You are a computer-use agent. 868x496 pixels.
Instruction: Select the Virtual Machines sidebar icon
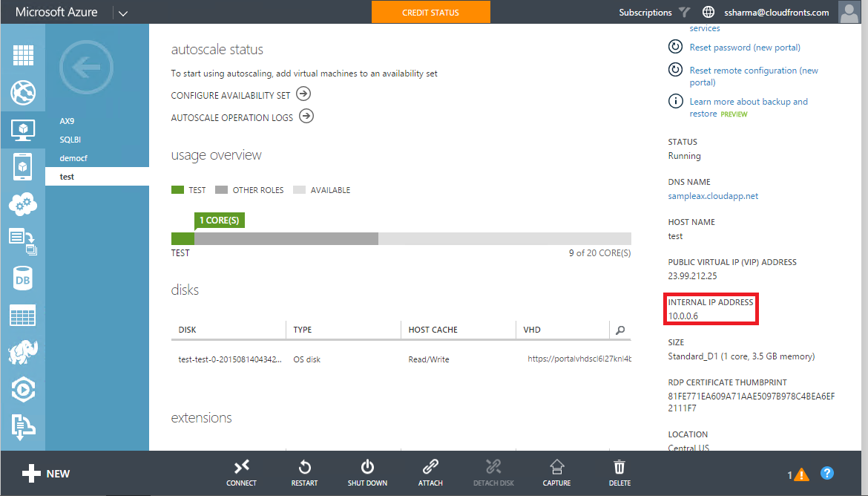click(23, 130)
